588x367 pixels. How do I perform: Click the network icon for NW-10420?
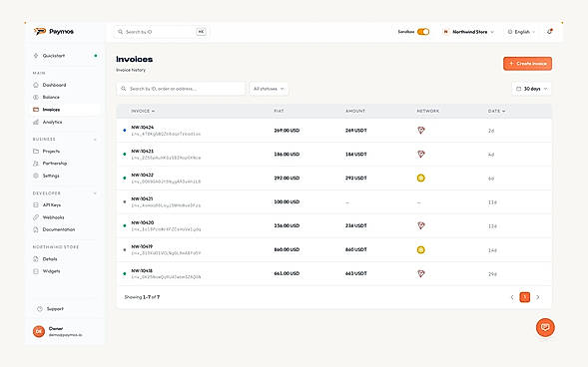420,225
